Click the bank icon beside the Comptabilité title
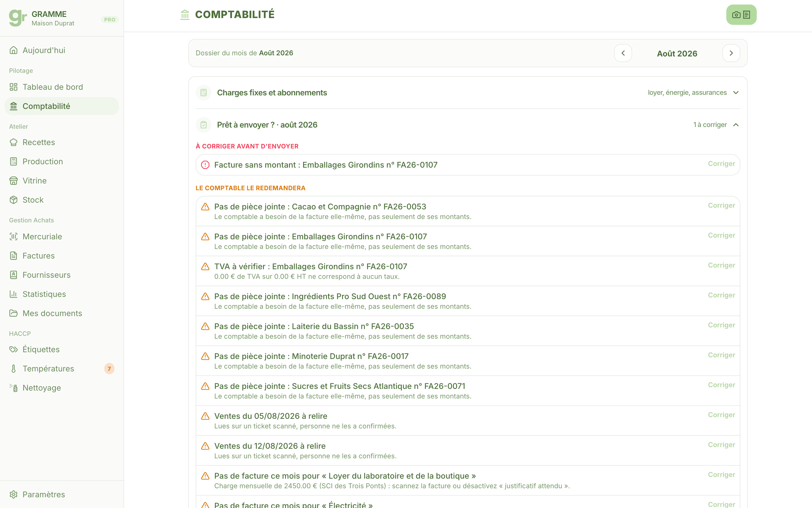 click(185, 15)
